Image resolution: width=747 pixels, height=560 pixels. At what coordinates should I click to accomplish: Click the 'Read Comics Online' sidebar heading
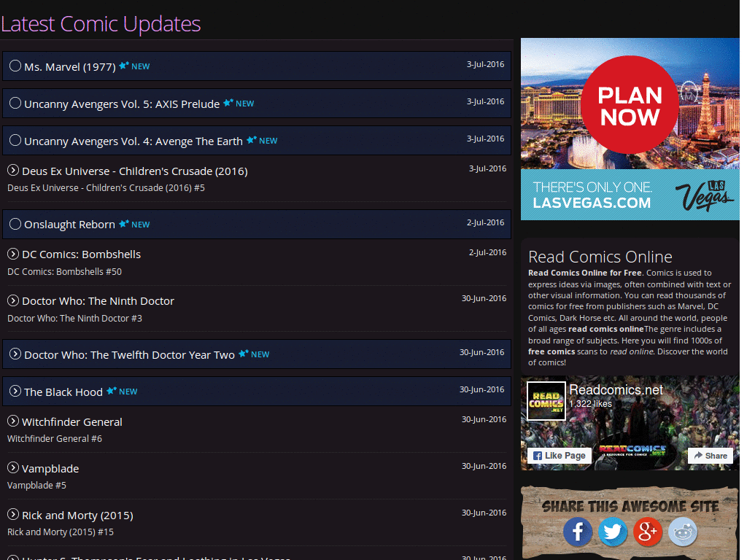click(x=600, y=257)
